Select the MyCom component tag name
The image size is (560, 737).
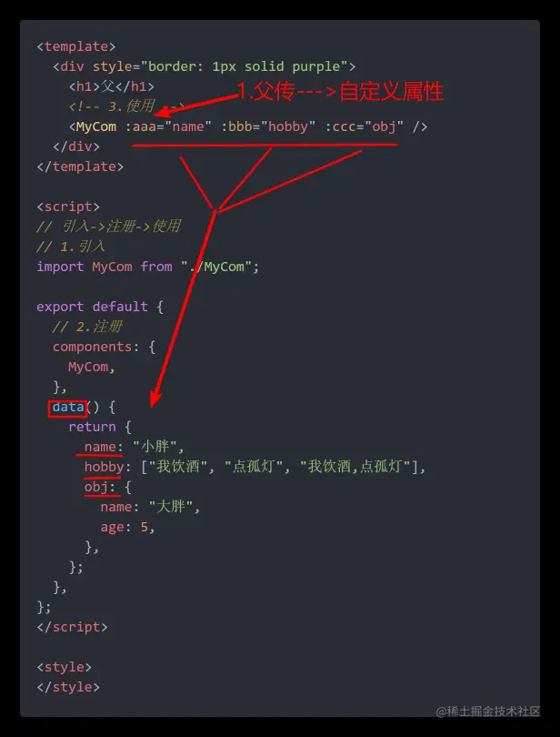96,126
